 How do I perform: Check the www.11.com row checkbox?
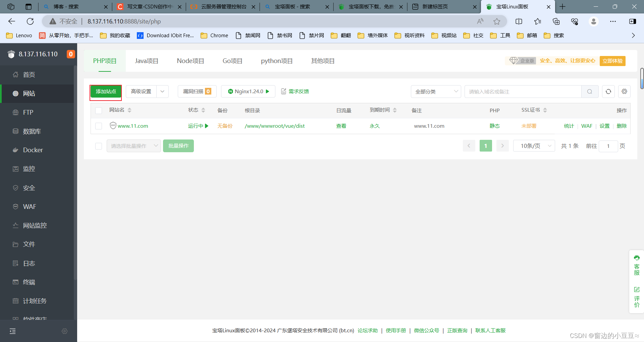(x=99, y=126)
